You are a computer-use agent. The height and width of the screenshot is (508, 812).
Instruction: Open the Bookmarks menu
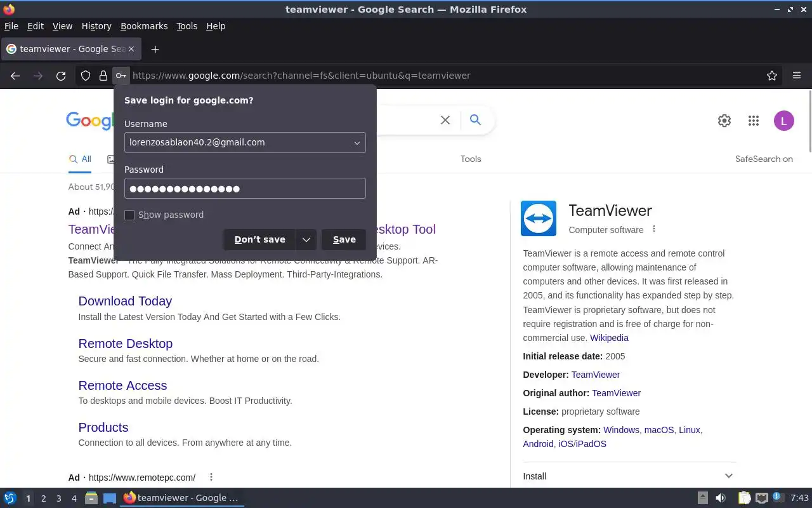tap(144, 26)
